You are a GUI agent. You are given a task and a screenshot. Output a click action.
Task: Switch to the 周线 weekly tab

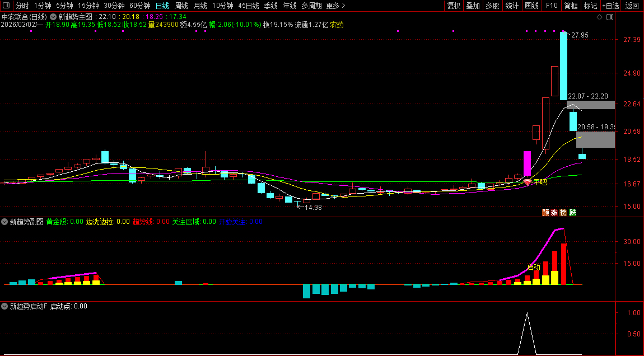[181, 6]
